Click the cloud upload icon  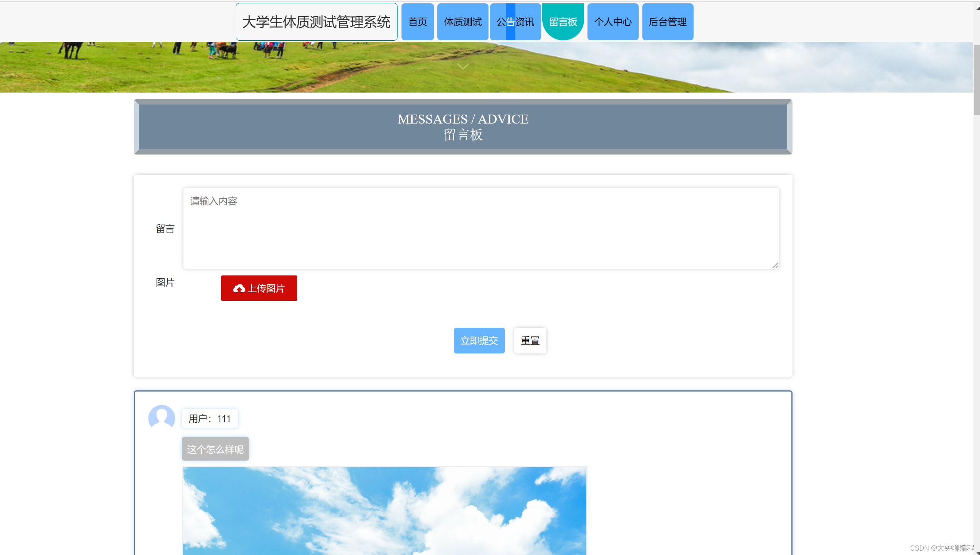tap(239, 289)
